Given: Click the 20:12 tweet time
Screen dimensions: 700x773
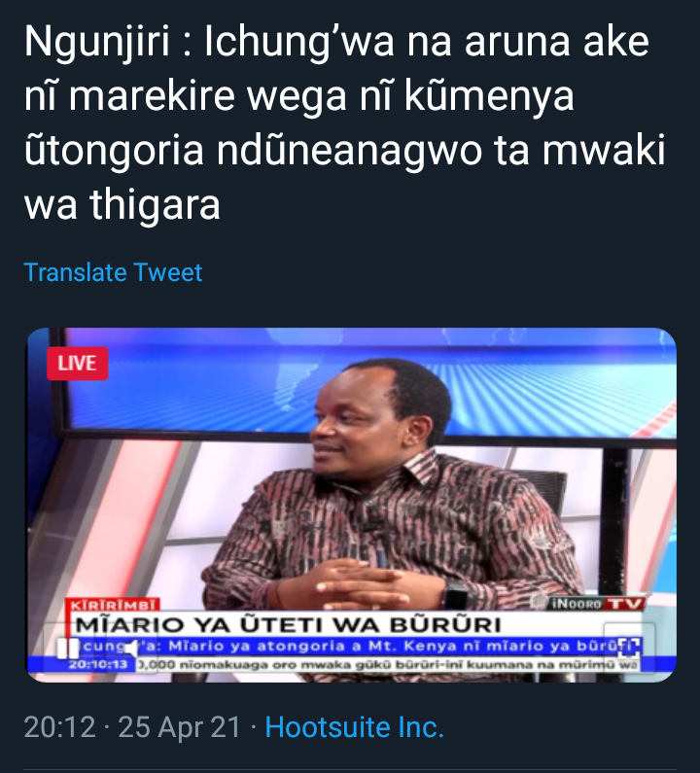Looking at the screenshot, I should click(59, 727).
